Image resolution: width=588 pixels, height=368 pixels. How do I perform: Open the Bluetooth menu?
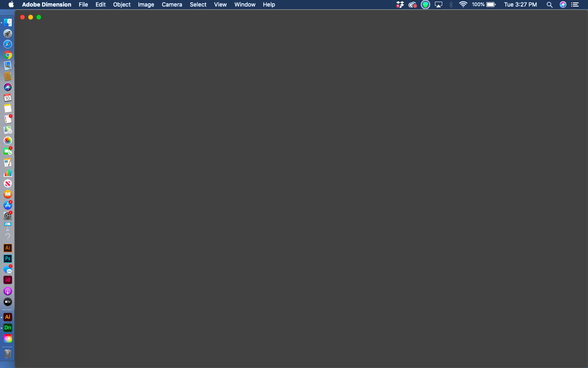point(451,4)
